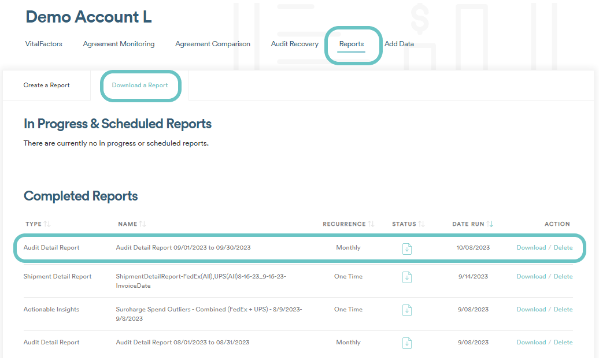Click status icon in Shipment Detail Report row
599x364 pixels.
[407, 277]
